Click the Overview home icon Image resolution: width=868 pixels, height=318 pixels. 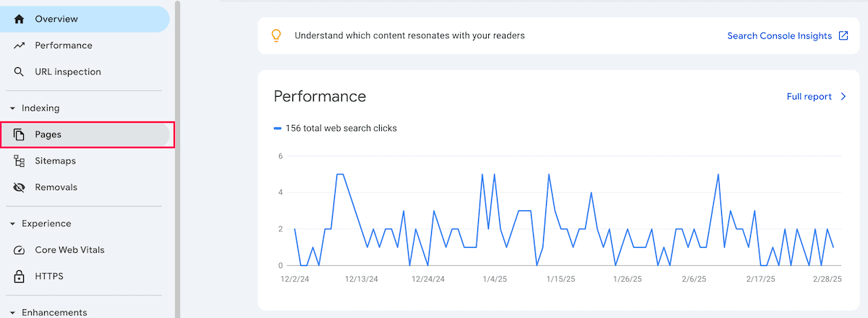(20, 19)
